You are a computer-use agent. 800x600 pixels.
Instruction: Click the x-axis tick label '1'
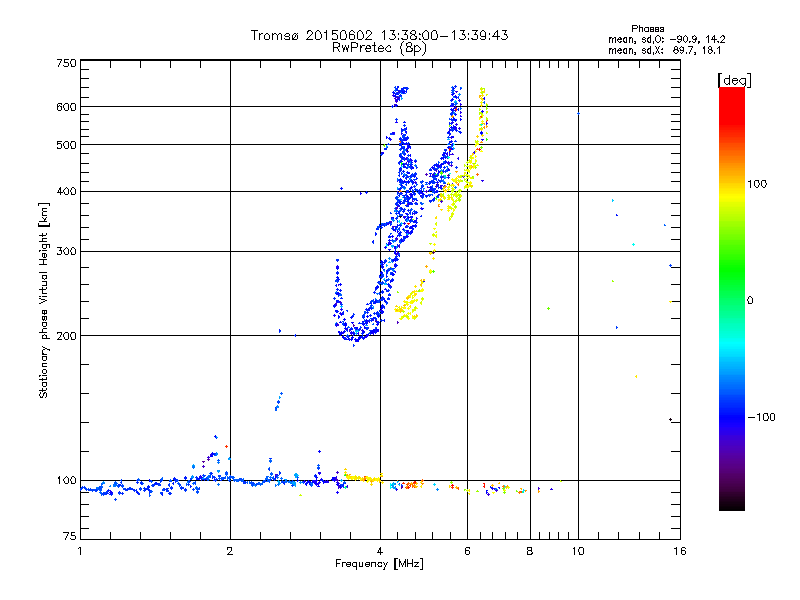point(80,551)
